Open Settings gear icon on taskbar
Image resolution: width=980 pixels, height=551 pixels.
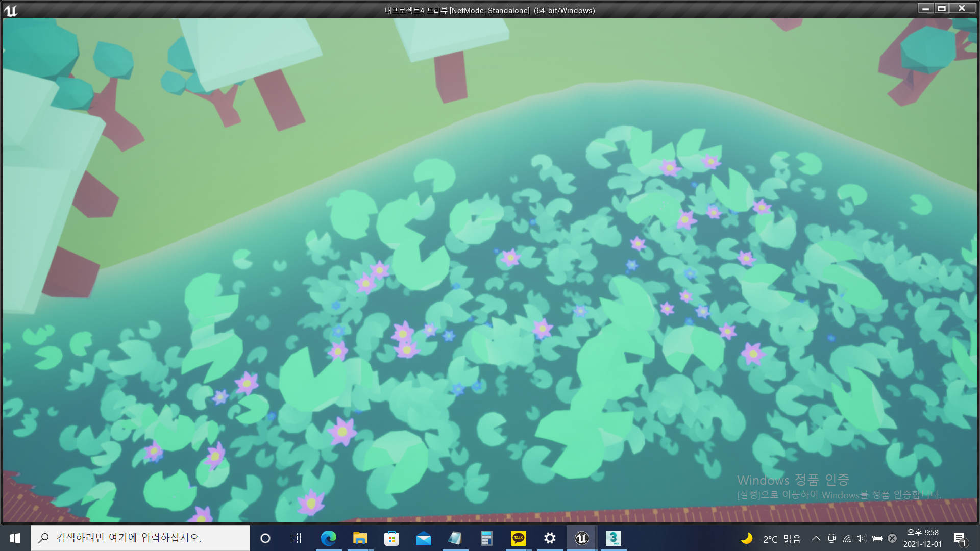550,538
